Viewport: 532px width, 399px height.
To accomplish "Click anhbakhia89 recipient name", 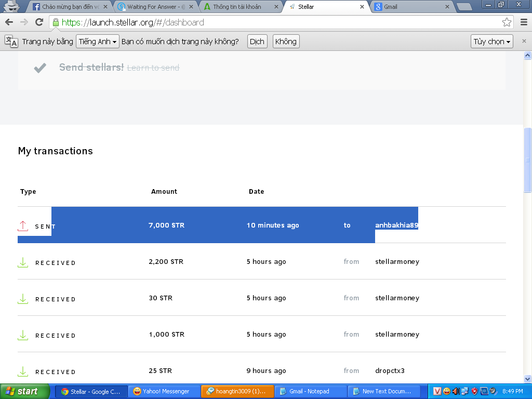I will coord(396,225).
